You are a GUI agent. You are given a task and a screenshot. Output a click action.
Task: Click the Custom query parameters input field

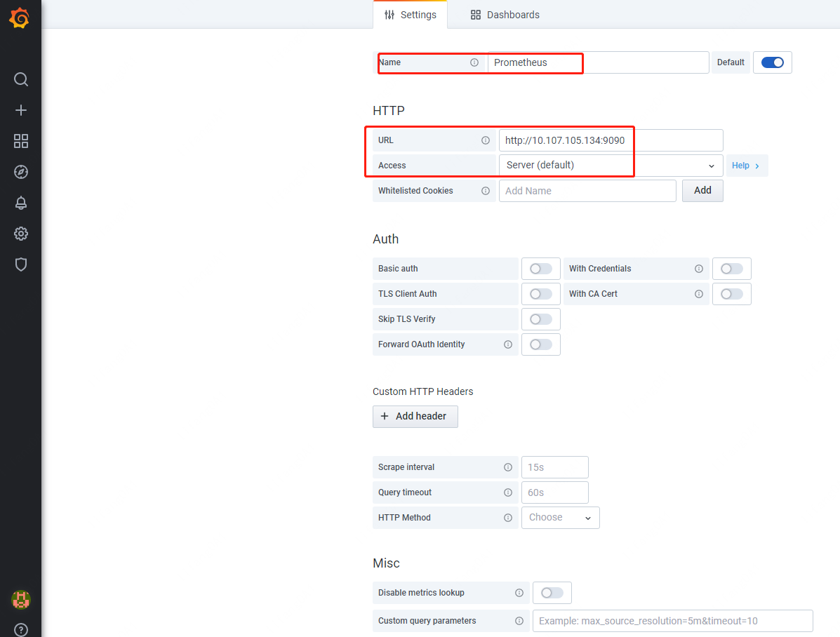(x=673, y=621)
